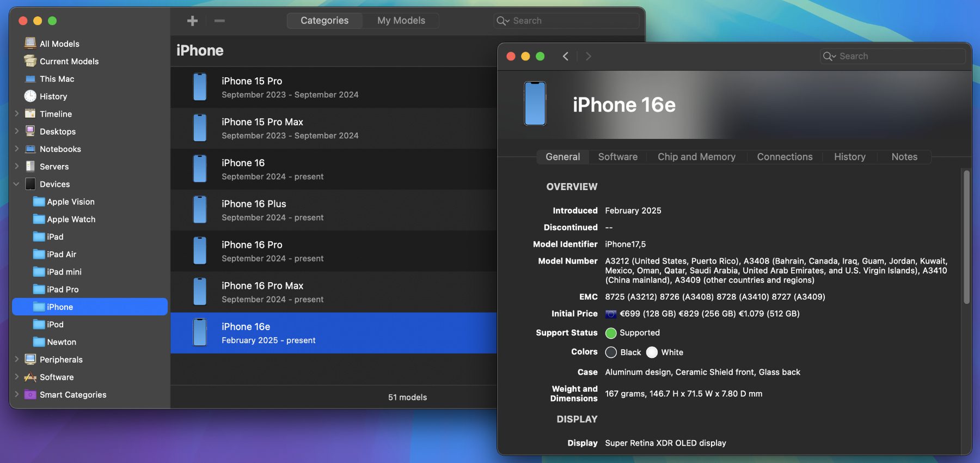980x463 pixels.
Task: Expand the Timeline section
Action: [x=17, y=114]
